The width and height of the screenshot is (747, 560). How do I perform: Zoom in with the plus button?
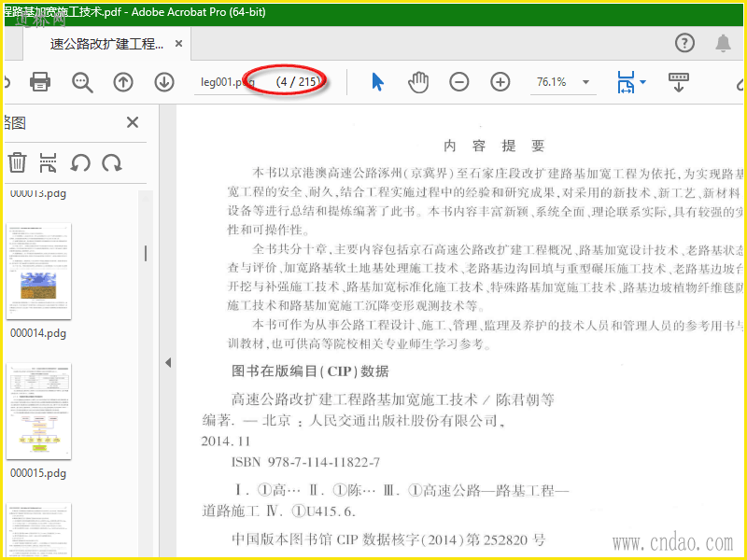click(500, 82)
